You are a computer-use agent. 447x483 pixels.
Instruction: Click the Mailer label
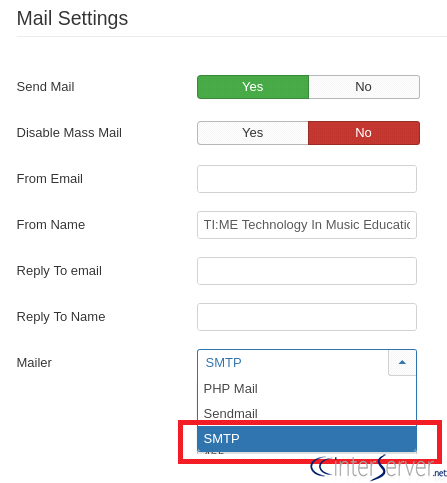34,363
